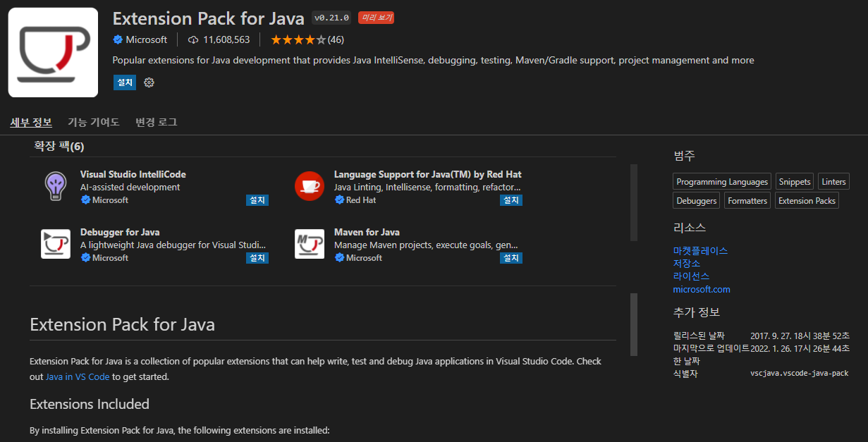Open the 변경 로그 tab
868x442 pixels.
coord(156,122)
